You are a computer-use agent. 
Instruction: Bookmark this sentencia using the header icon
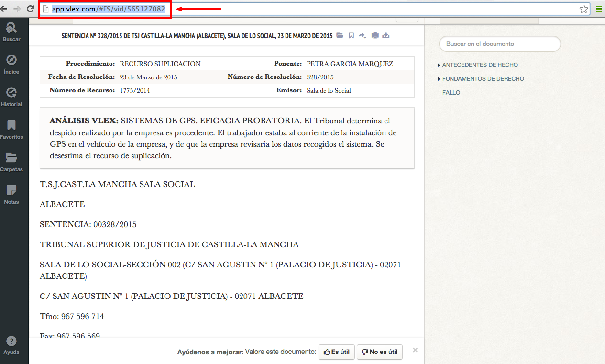point(351,36)
